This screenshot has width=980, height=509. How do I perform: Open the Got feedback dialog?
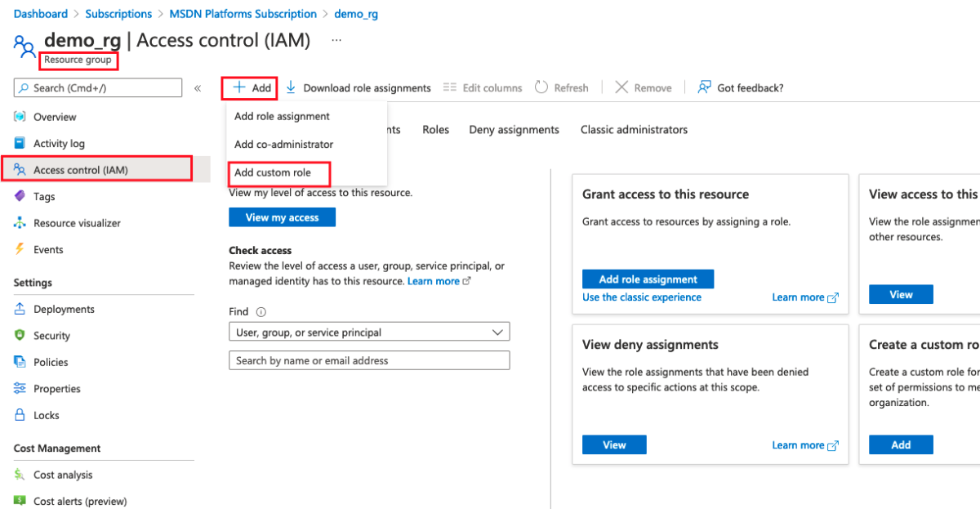pyautogui.click(x=739, y=87)
